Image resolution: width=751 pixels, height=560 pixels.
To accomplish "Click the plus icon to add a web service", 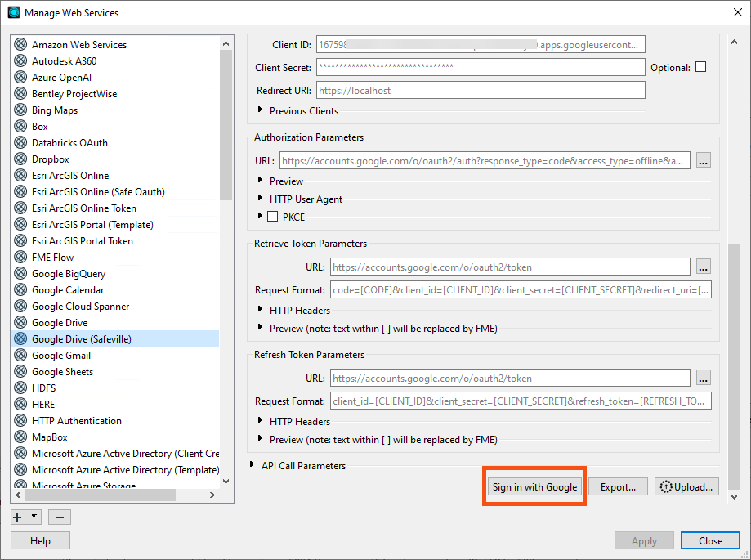I will [x=18, y=517].
